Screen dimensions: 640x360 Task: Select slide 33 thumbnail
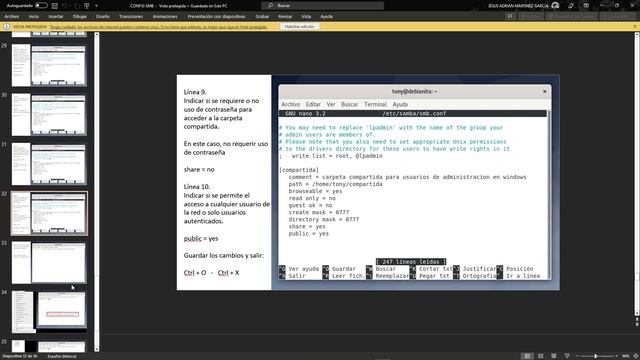point(49,262)
